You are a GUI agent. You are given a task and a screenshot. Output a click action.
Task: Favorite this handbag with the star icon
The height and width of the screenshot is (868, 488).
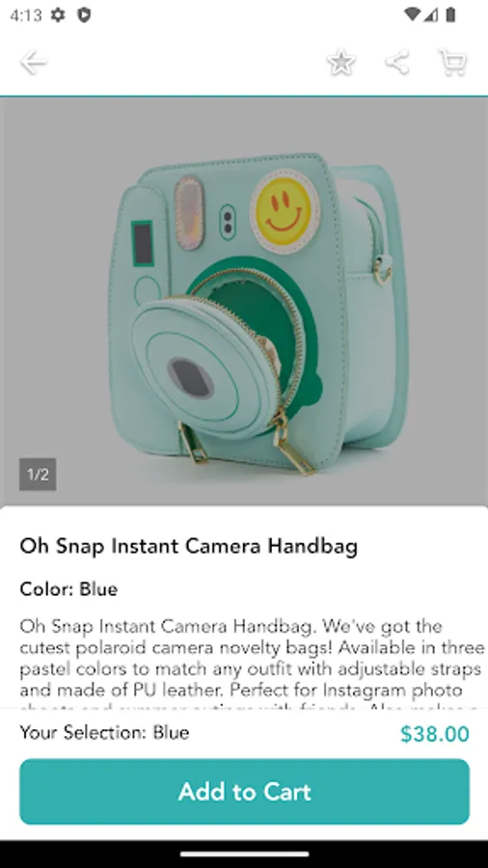coord(340,63)
